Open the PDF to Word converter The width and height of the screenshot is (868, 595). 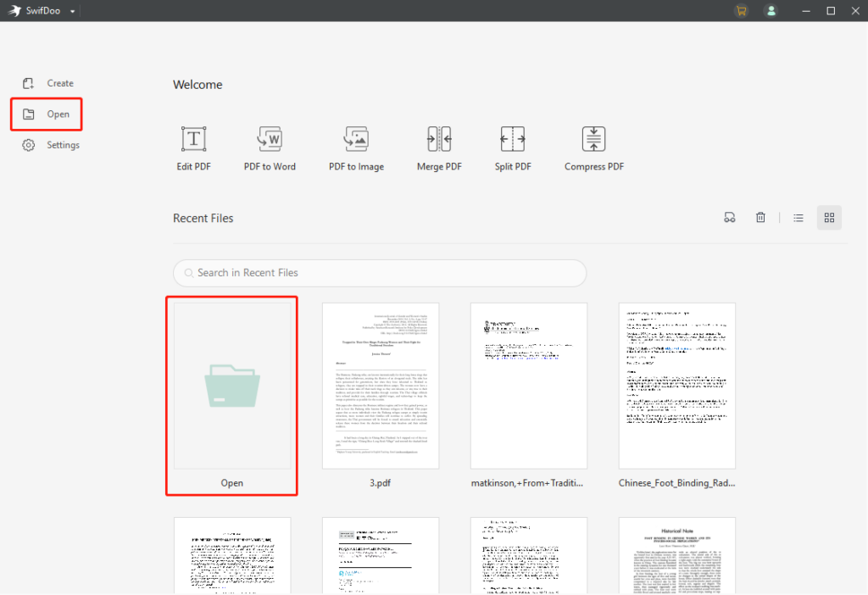point(270,147)
